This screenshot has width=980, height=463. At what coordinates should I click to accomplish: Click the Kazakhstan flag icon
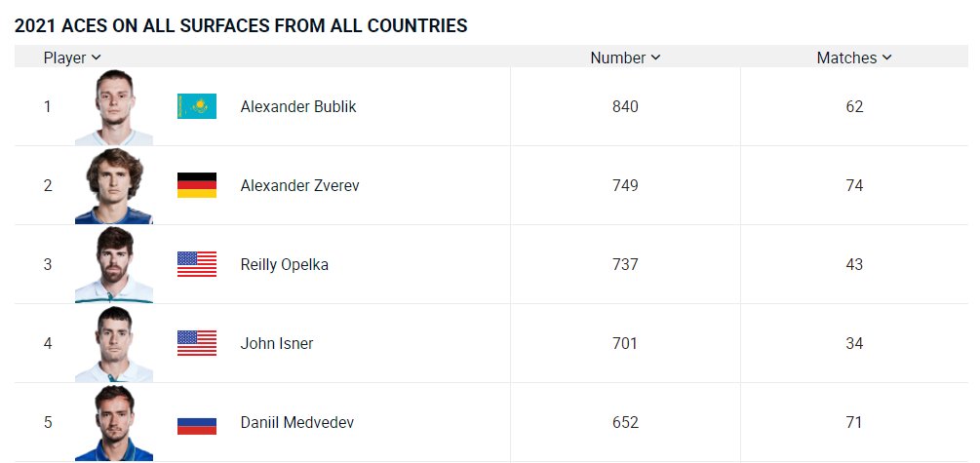(x=197, y=106)
